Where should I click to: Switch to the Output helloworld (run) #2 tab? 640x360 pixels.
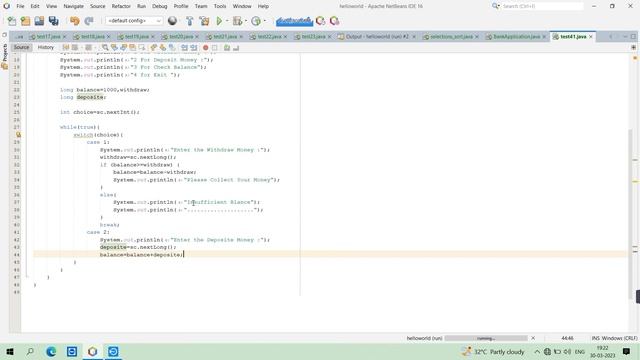(x=377, y=37)
